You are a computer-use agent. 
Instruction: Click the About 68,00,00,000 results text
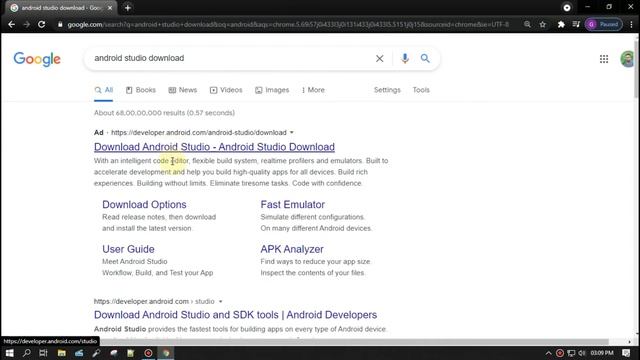tap(164, 113)
